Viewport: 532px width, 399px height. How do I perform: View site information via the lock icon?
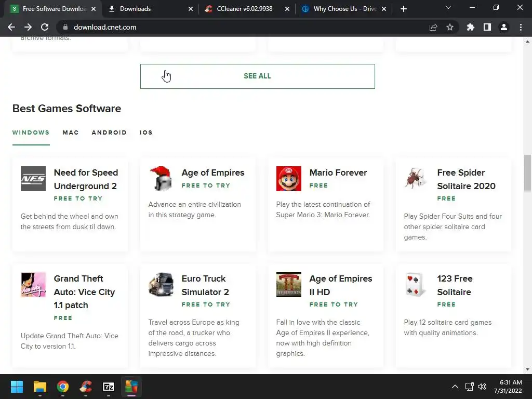click(x=65, y=27)
